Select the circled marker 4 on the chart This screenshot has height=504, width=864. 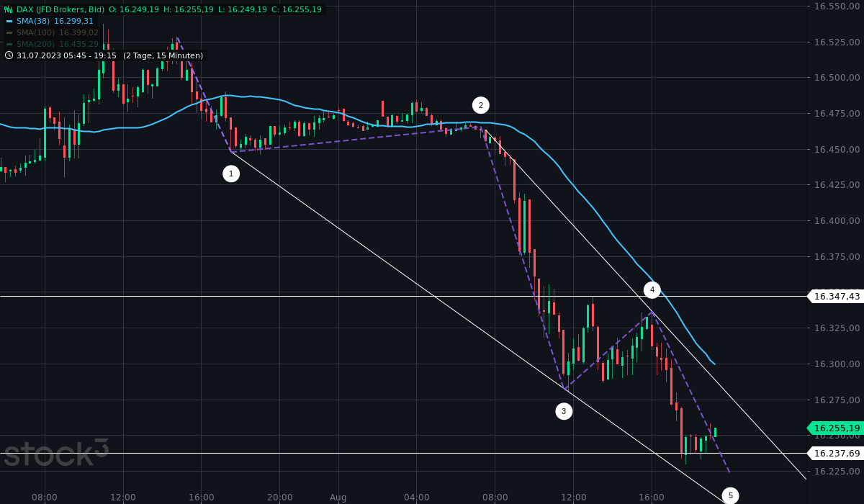[652, 289]
